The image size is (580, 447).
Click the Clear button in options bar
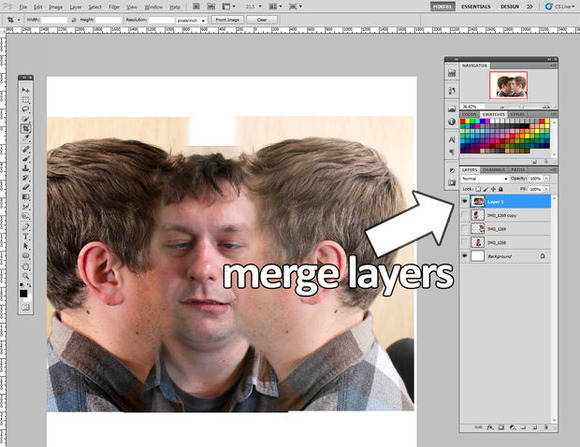pyautogui.click(x=262, y=20)
